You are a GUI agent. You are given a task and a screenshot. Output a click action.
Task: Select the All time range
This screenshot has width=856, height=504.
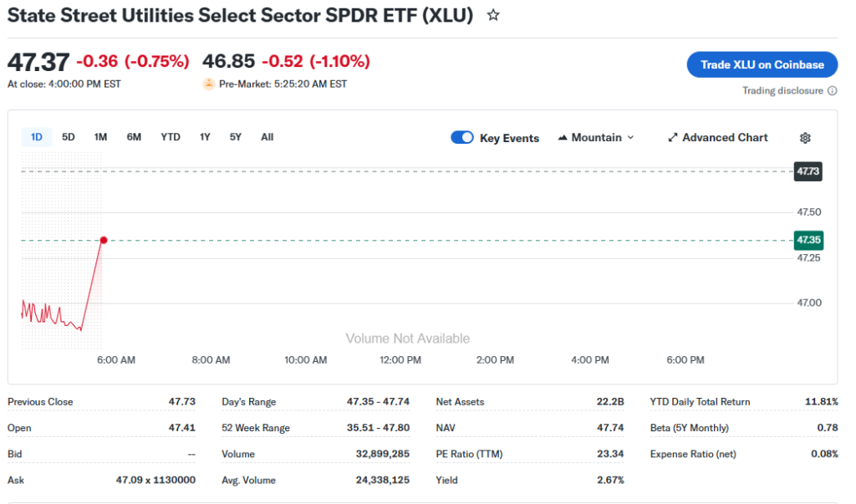(267, 137)
